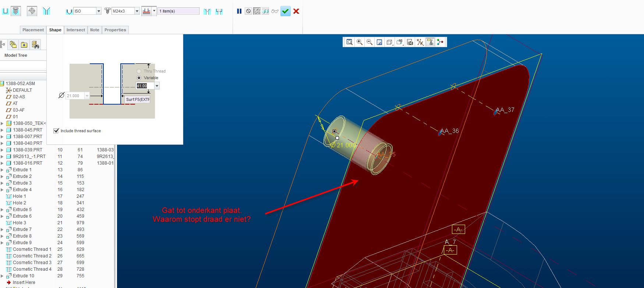This screenshot has height=288, width=644.
Task: Toggle the counterbore icon
Action: pos(219,11)
